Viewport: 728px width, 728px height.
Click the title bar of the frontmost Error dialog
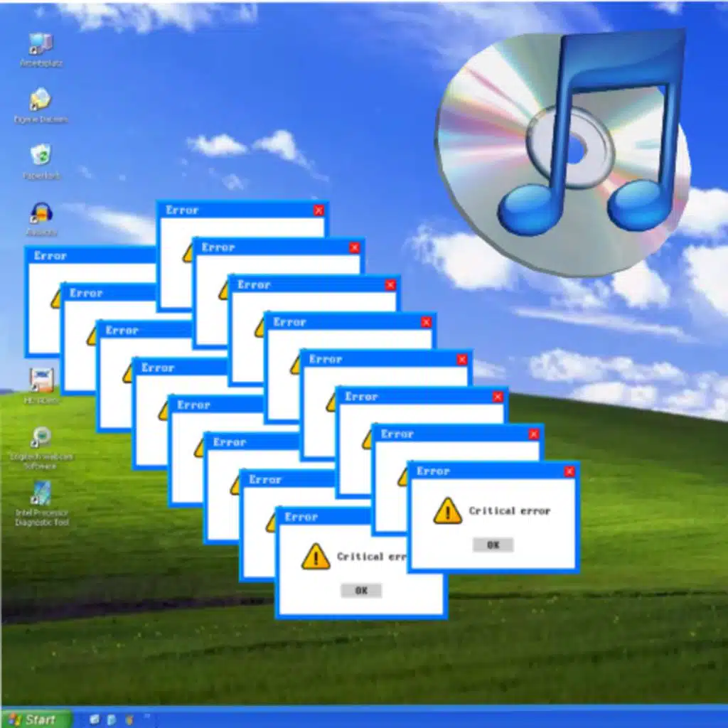point(483,471)
